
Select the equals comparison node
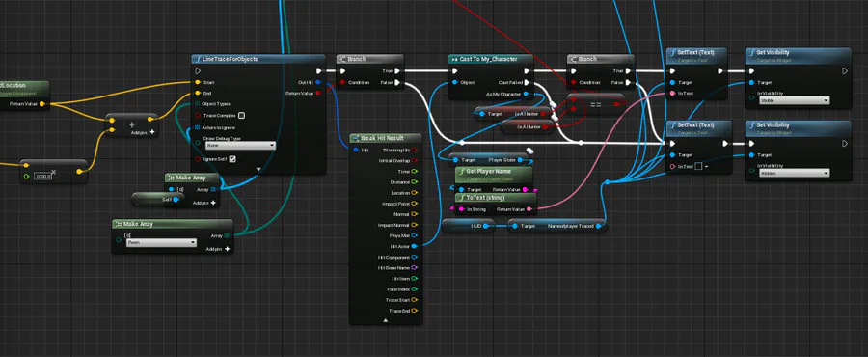pyautogui.click(x=596, y=104)
